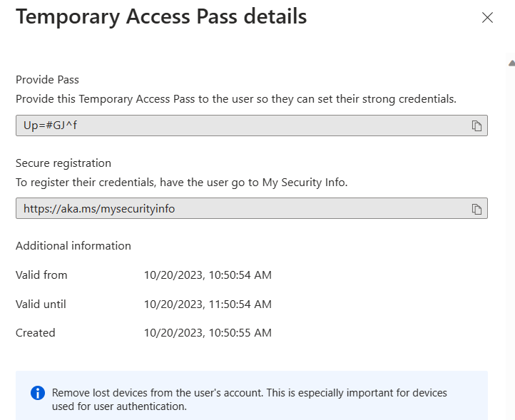Image resolution: width=515 pixels, height=420 pixels.
Task: Copy the mysecurityinfo URL
Action: pyautogui.click(x=476, y=209)
